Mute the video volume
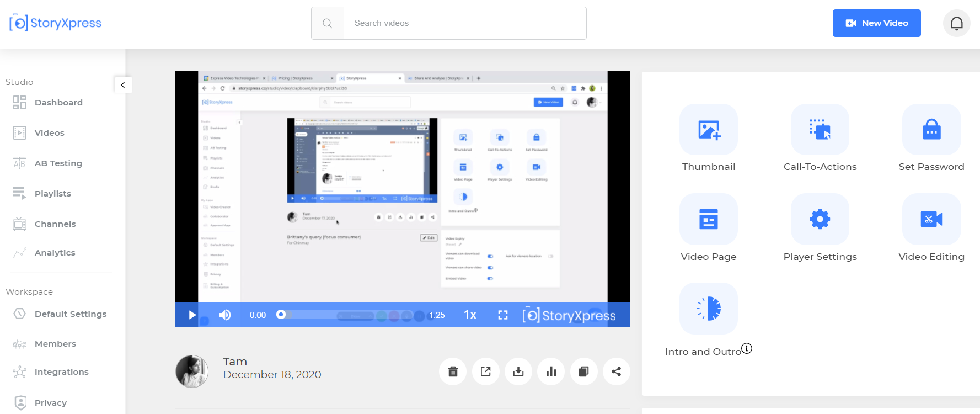 tap(224, 315)
